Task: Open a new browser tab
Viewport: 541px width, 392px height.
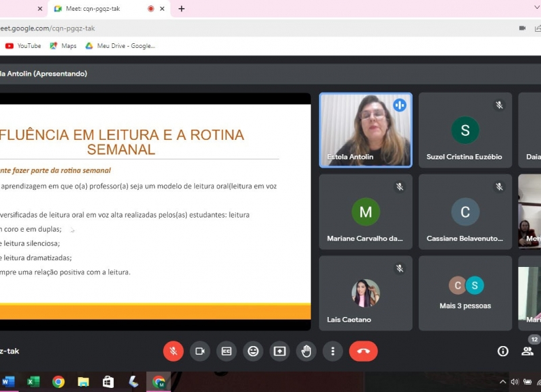Action: 181,9
